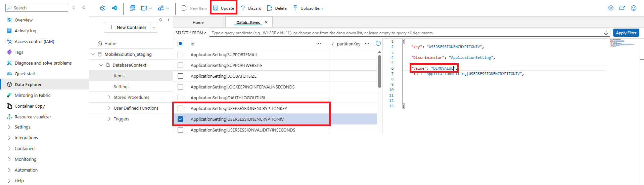Open Activity log from sidebar
This screenshot has height=185, width=644.
tap(26, 31)
